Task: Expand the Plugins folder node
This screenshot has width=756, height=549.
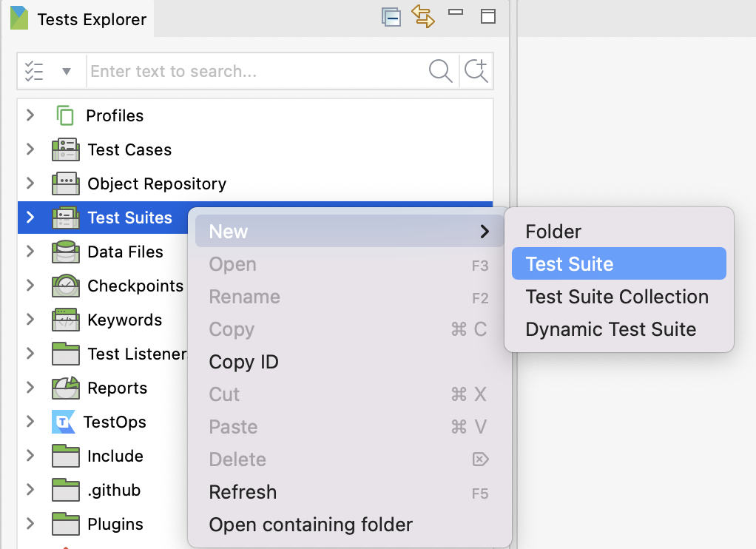Action: coord(30,524)
